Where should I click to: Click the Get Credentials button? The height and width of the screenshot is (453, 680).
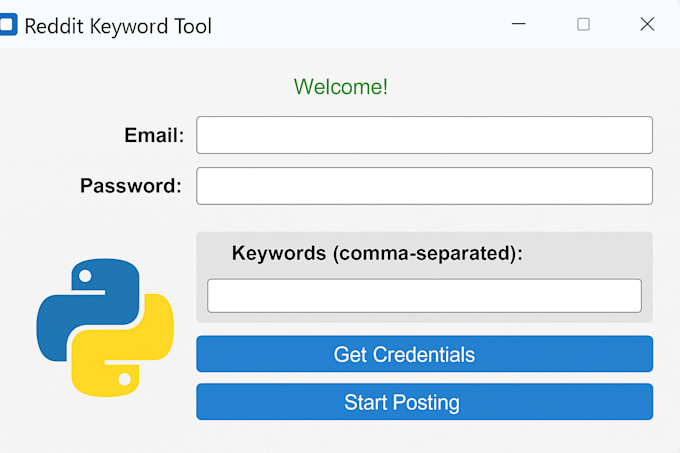tap(424, 354)
